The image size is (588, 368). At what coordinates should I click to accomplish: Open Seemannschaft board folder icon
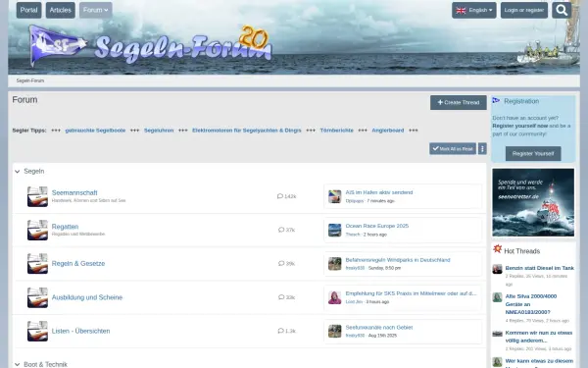[37, 196]
